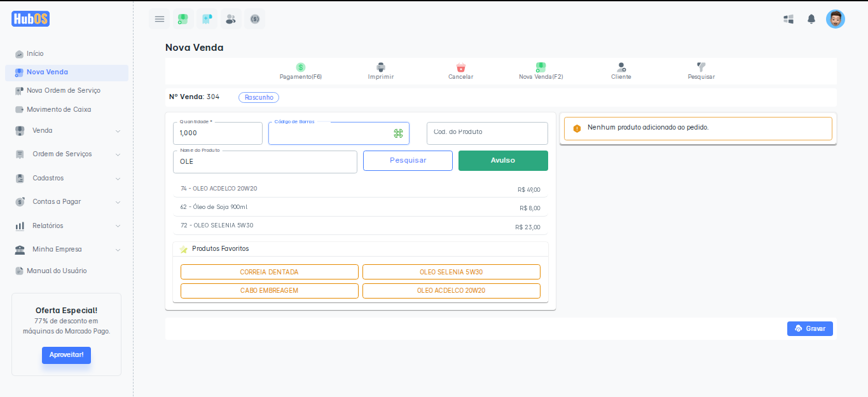Open the notifications bell
This screenshot has height=397, width=868.
click(x=811, y=19)
